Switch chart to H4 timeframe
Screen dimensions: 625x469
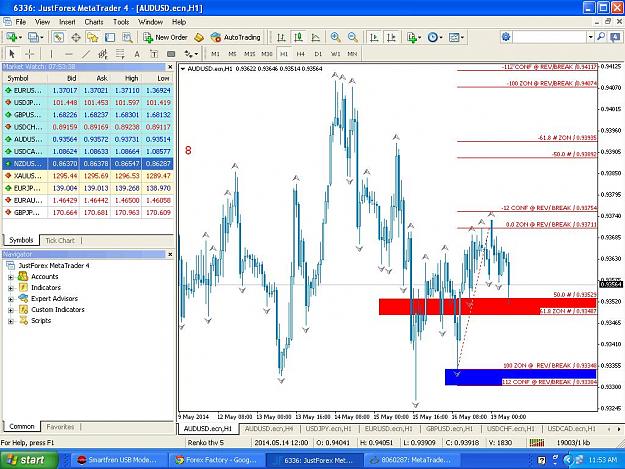click(301, 53)
